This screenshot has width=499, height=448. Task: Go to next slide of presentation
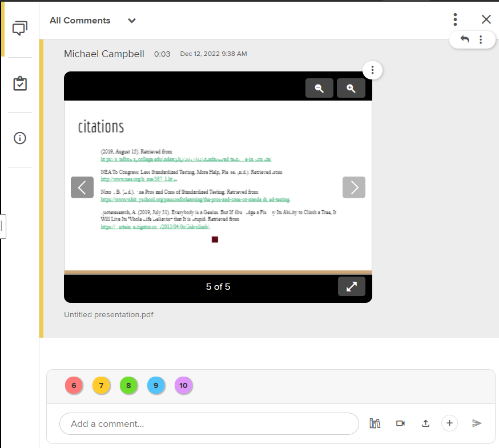pos(354,187)
